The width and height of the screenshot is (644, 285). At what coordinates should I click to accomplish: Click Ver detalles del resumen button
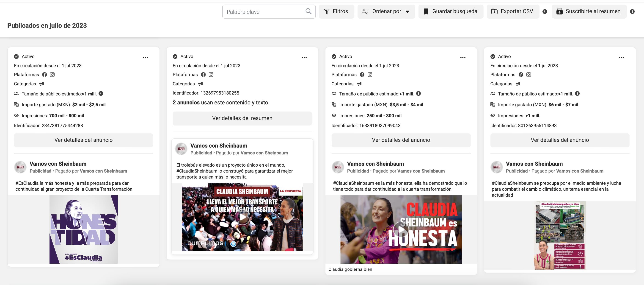[x=242, y=118]
